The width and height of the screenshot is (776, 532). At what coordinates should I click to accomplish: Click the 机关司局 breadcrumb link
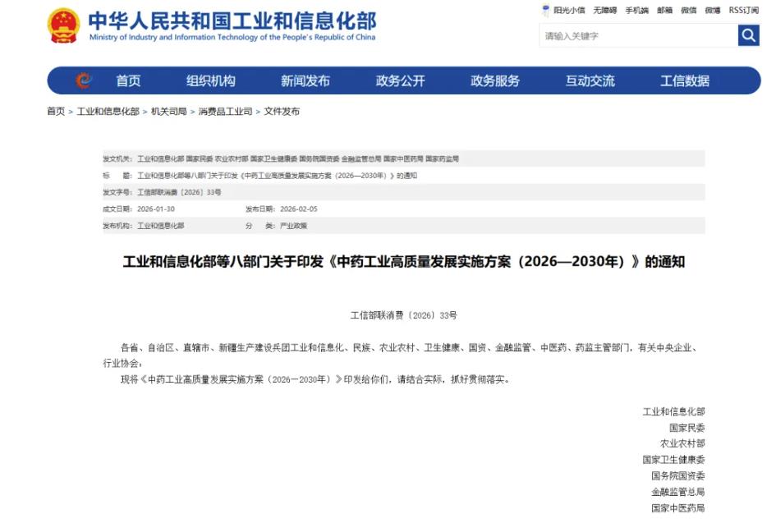pyautogui.click(x=168, y=112)
